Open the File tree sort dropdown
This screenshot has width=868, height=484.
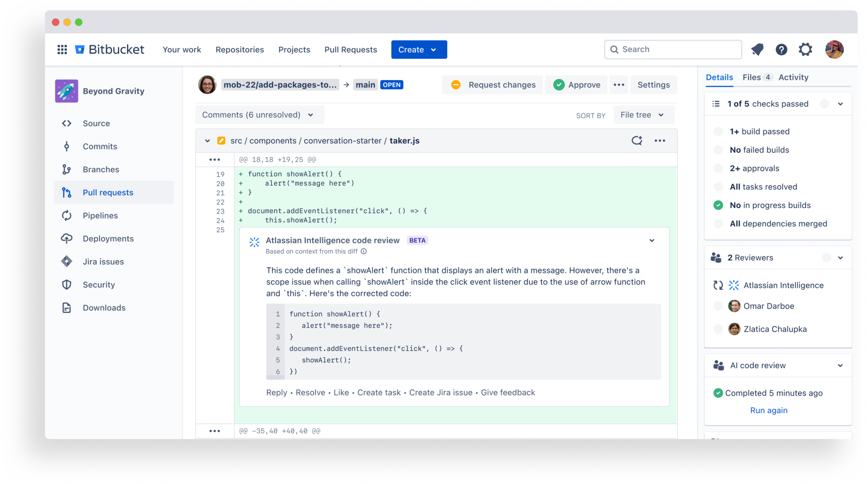coord(643,115)
